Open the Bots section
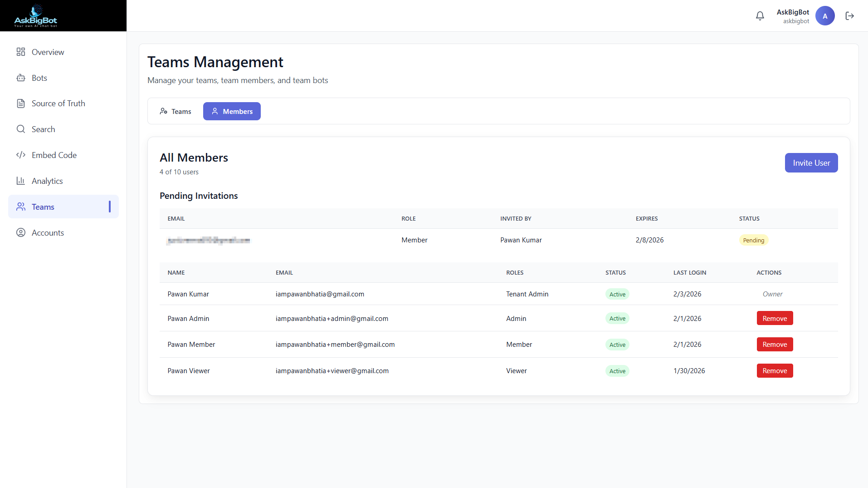The image size is (868, 488). coord(63,78)
